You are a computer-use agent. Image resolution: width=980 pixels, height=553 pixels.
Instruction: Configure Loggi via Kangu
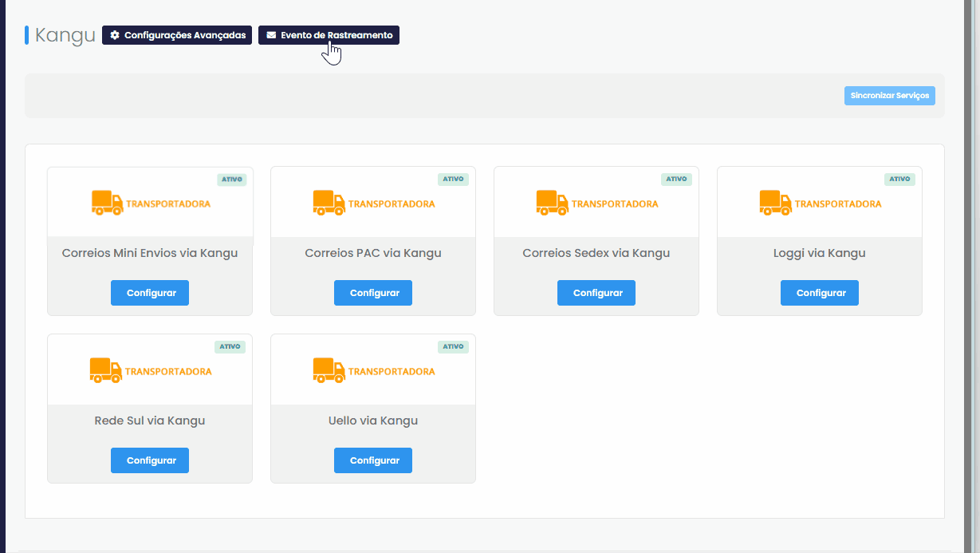(820, 293)
